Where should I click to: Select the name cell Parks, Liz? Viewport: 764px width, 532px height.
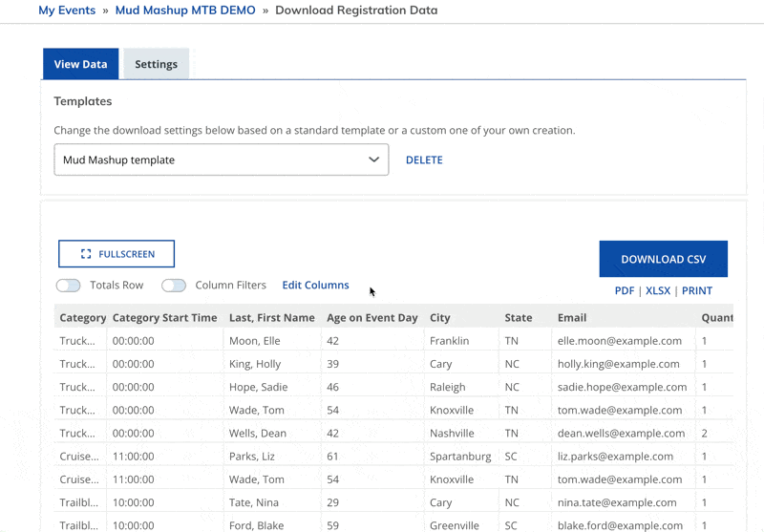click(252, 457)
